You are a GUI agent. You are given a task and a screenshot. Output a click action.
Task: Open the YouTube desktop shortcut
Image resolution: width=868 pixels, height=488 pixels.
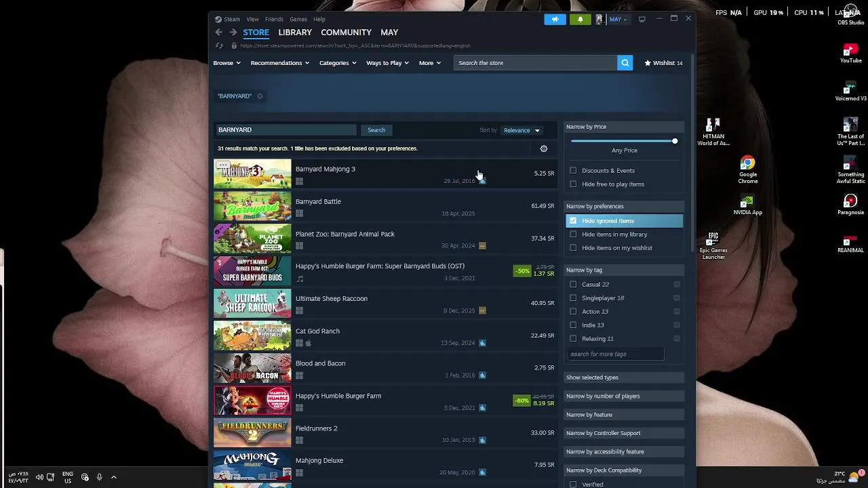coord(850,54)
